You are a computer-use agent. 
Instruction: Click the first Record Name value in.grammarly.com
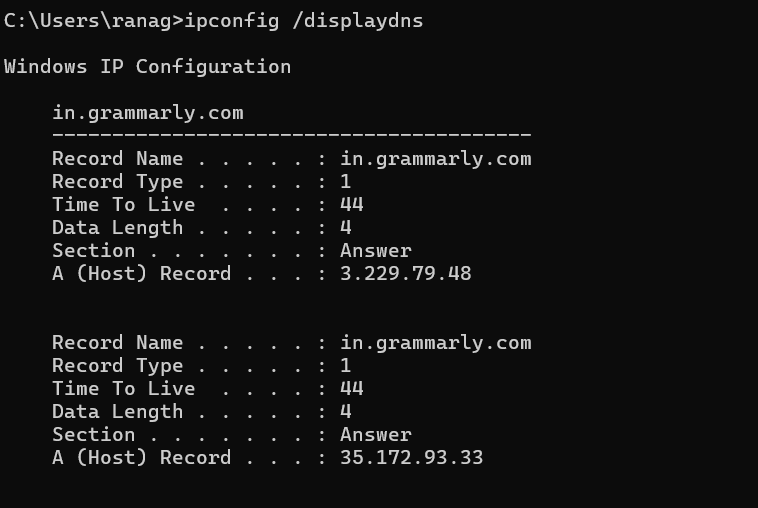point(436,159)
